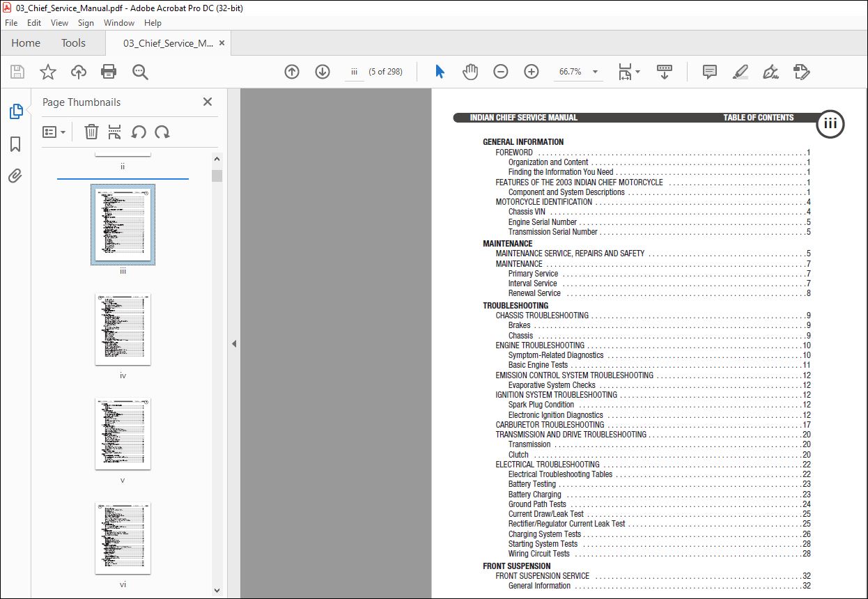Click the Evaporative System Checks line
The image size is (868, 599).
tap(659, 385)
